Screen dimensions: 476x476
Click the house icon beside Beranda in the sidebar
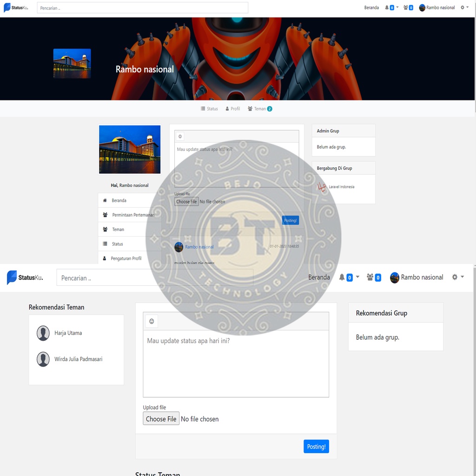click(x=105, y=200)
